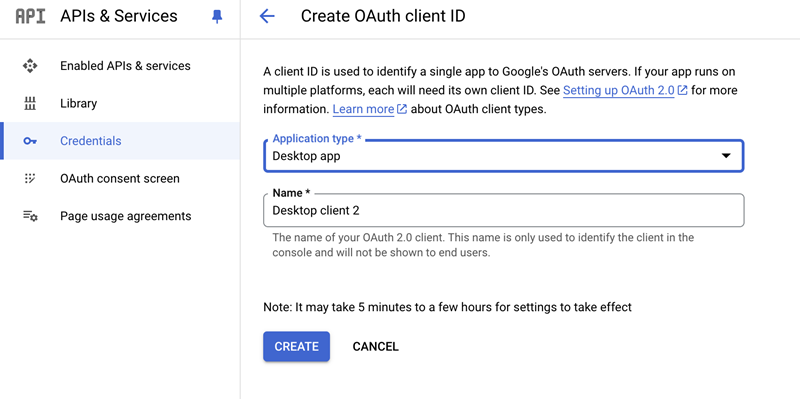Click the Credentials key icon
Viewport: 800px width, 399px height.
point(30,141)
